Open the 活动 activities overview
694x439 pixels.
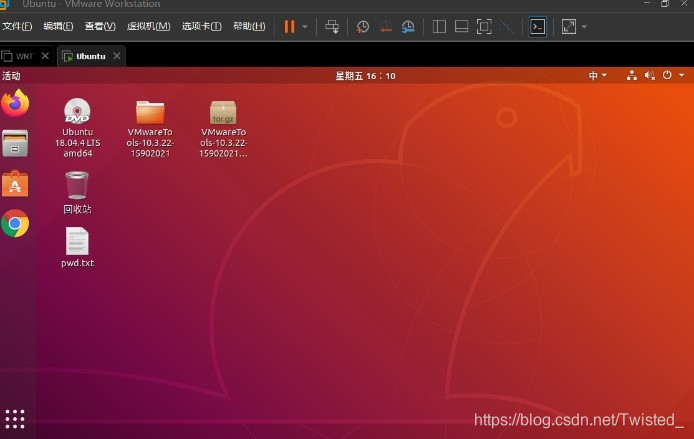click(x=11, y=76)
